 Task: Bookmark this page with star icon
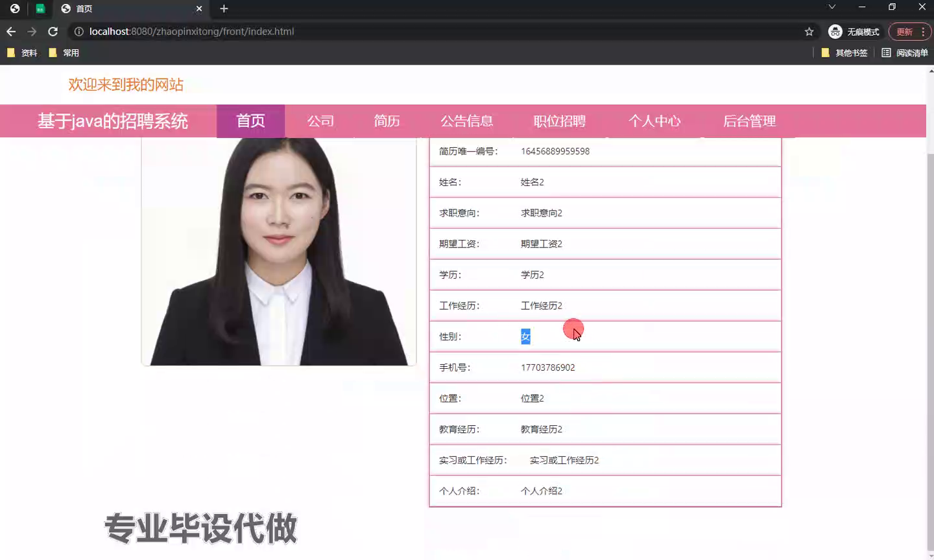pos(809,31)
